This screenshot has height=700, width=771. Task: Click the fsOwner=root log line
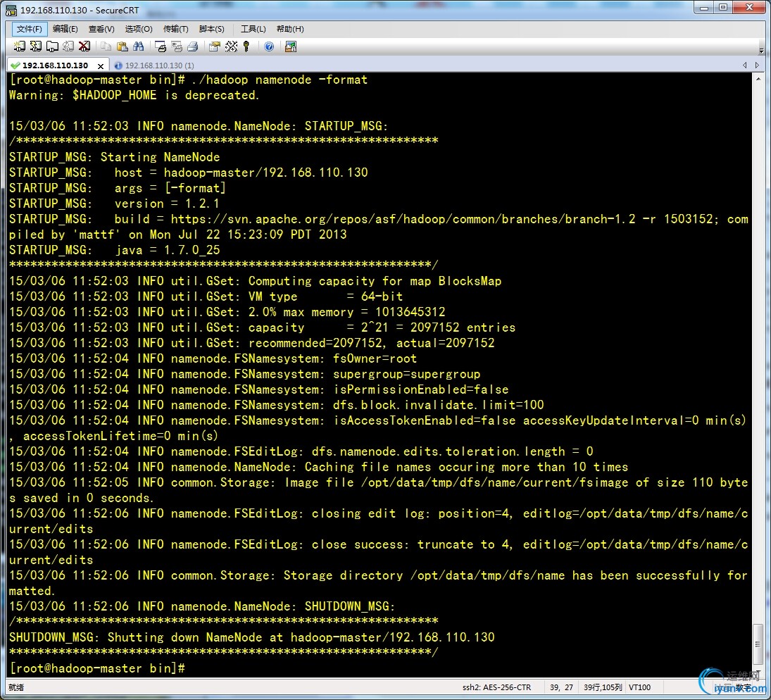(x=213, y=358)
